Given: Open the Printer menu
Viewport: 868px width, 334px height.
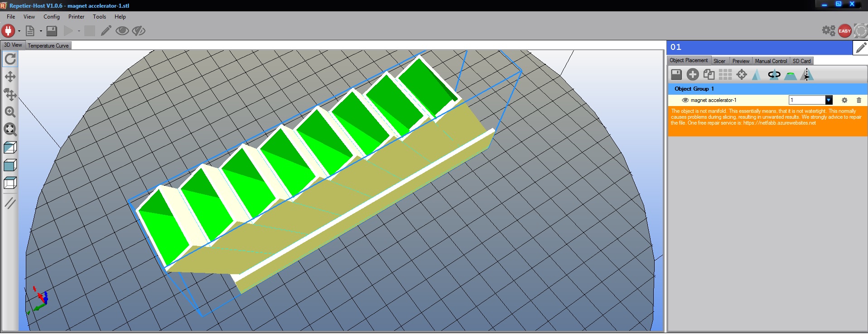Looking at the screenshot, I should pyautogui.click(x=76, y=17).
